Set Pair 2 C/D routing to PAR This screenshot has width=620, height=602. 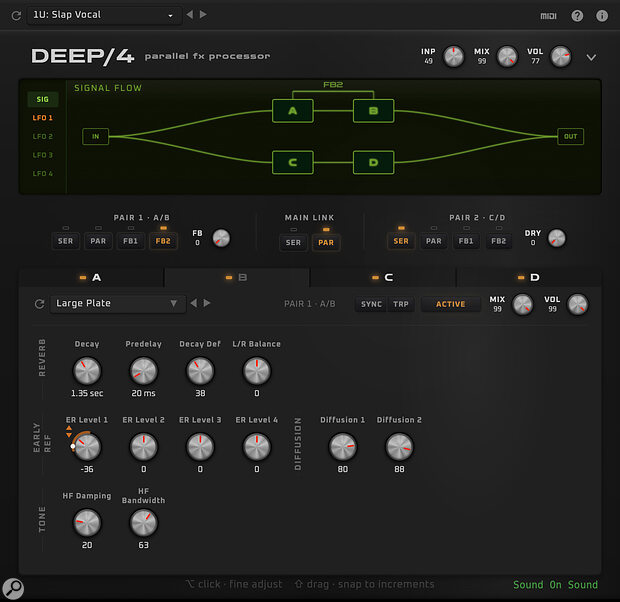tap(434, 241)
